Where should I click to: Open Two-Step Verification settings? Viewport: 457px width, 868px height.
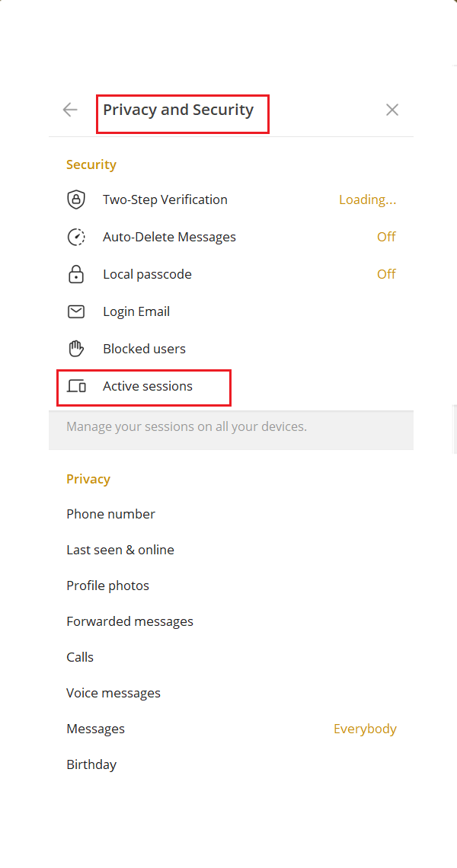tap(231, 199)
